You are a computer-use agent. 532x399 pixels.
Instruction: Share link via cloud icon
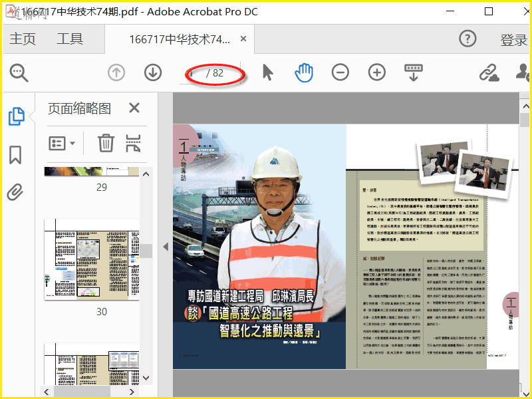point(489,72)
